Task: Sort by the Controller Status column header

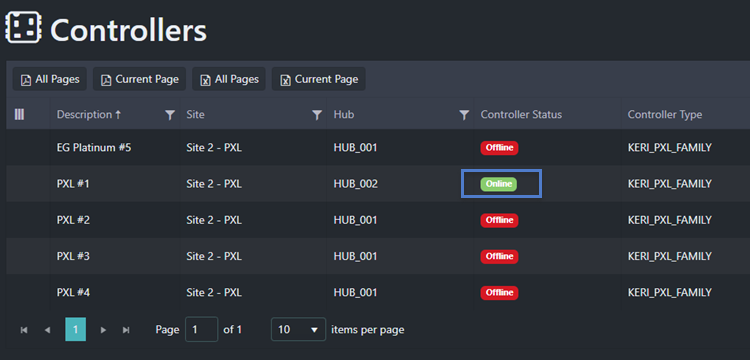Action: (521, 115)
